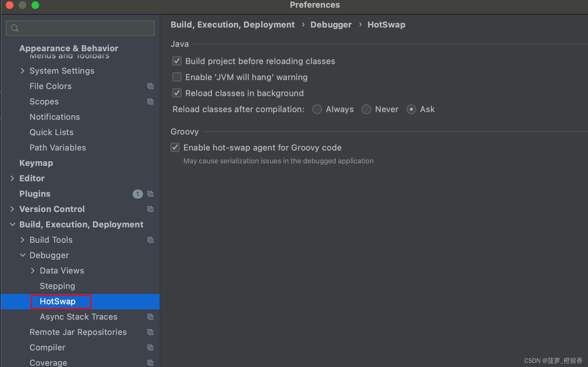Click Debugger in the breadcrumb path
The width and height of the screenshot is (588, 367).
pos(331,25)
